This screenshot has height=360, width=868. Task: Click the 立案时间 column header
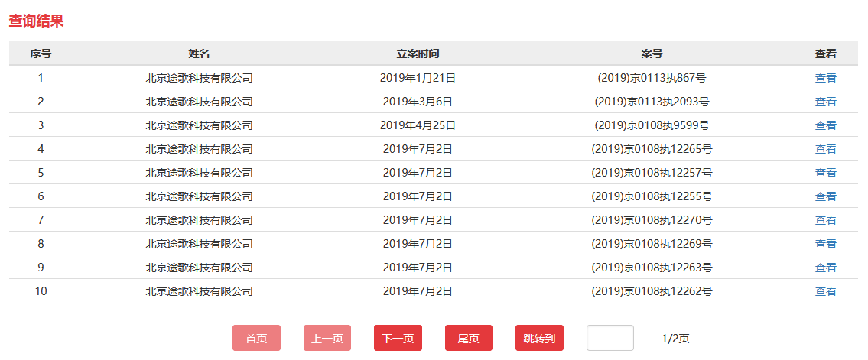pyautogui.click(x=418, y=54)
